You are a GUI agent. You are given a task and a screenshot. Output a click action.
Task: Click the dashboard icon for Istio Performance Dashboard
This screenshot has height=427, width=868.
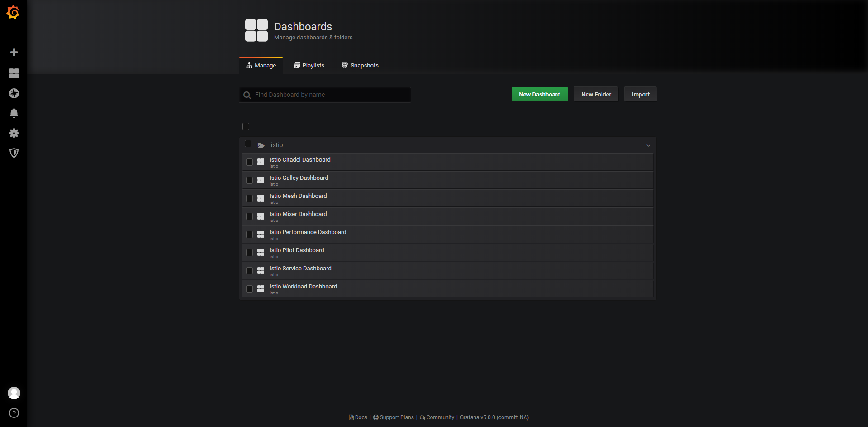click(261, 235)
